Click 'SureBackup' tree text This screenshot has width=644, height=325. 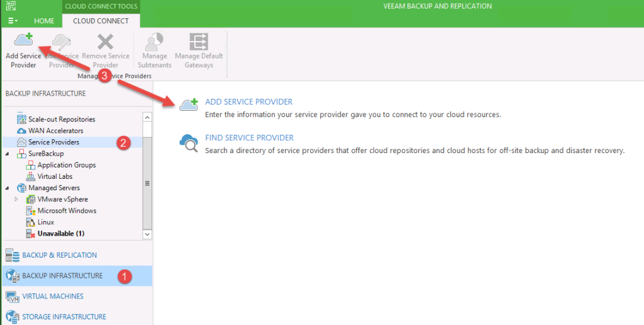coord(46,154)
